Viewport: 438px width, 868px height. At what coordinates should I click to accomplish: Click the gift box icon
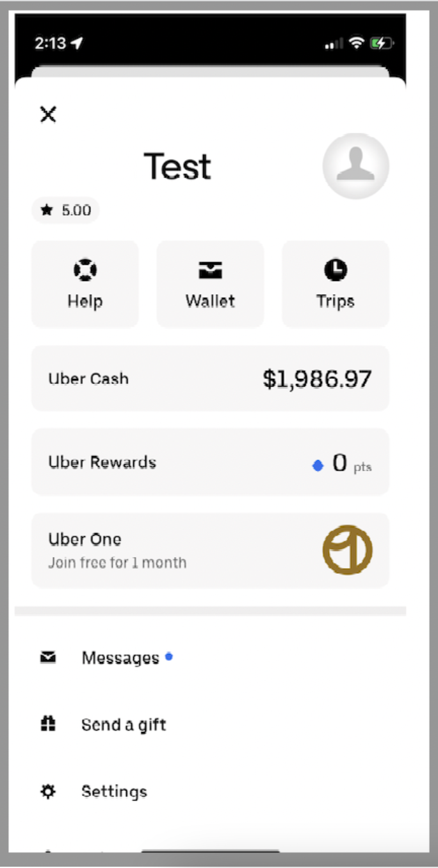48,724
